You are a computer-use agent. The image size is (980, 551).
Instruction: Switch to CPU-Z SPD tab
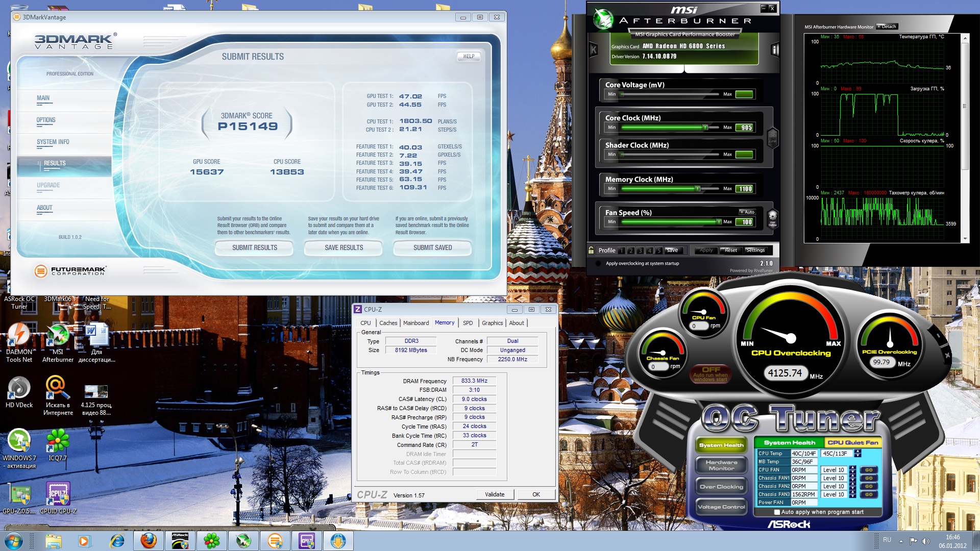point(468,323)
